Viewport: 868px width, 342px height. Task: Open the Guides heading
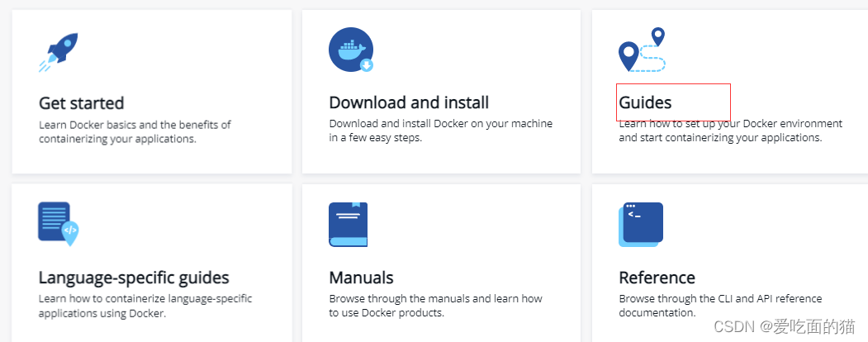645,102
